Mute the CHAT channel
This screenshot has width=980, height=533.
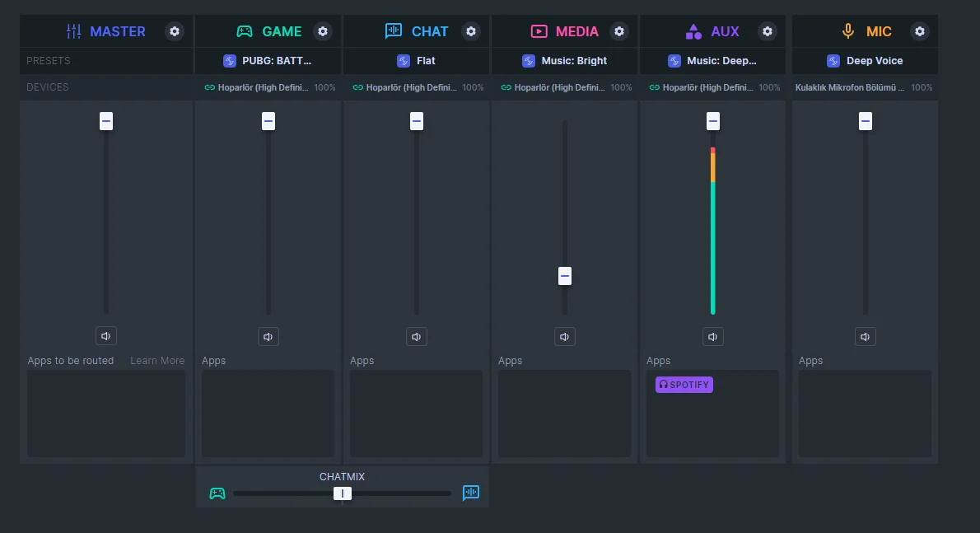(x=416, y=337)
